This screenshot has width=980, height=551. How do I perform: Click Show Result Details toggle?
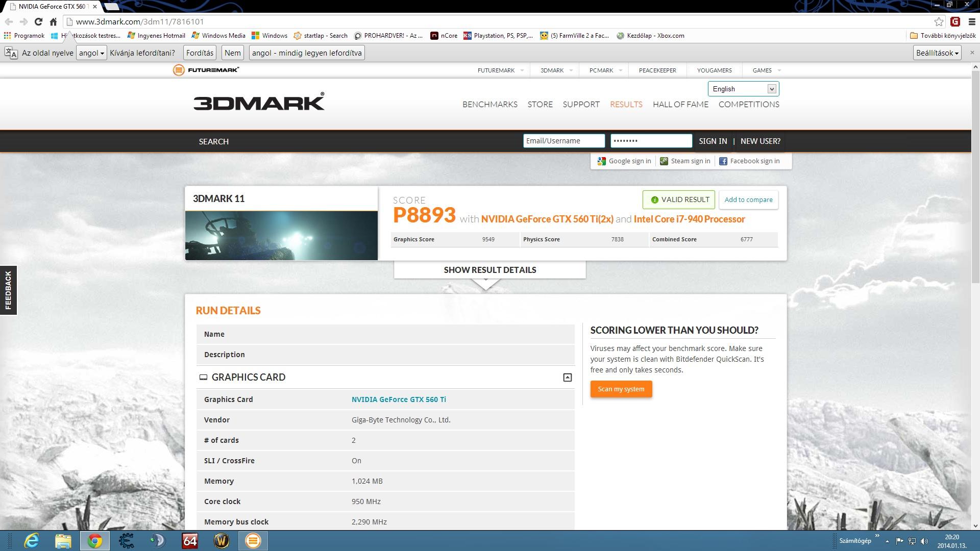click(489, 270)
